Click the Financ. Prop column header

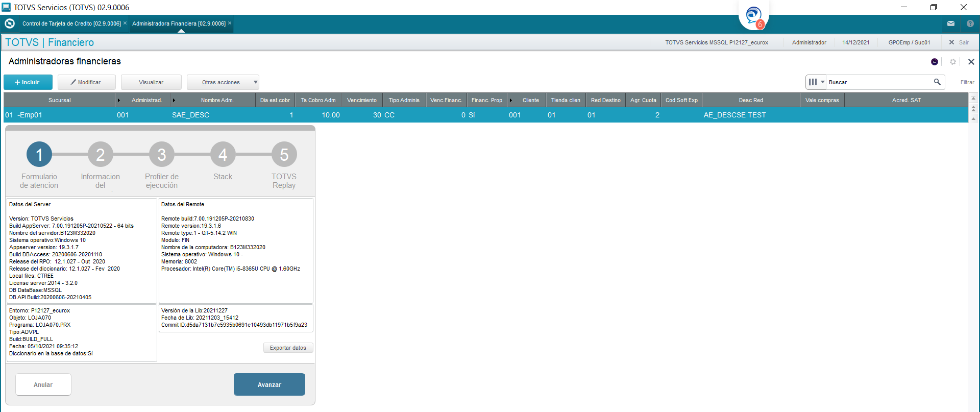click(487, 100)
